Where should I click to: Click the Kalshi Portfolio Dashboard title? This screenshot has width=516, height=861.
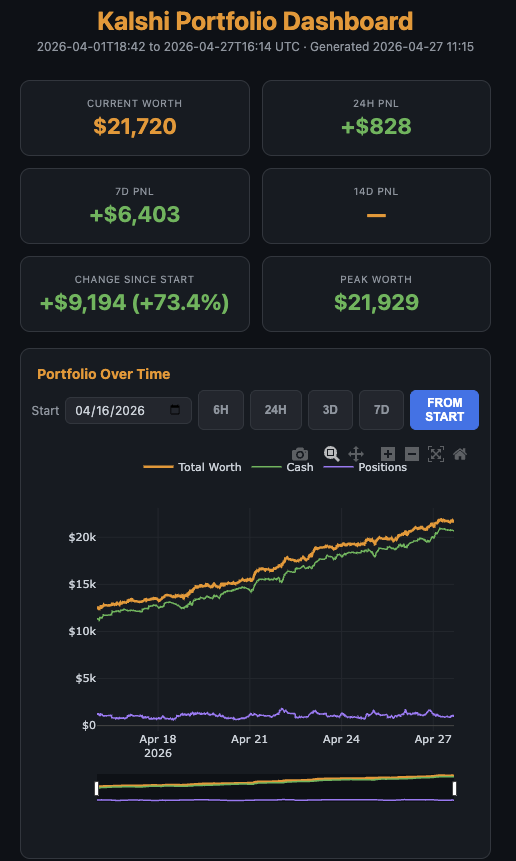[x=255, y=21]
